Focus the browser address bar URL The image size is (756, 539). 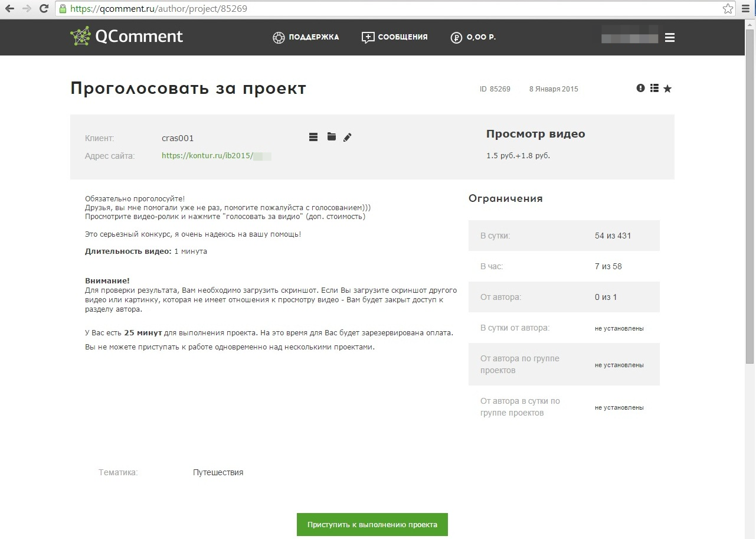158,9
